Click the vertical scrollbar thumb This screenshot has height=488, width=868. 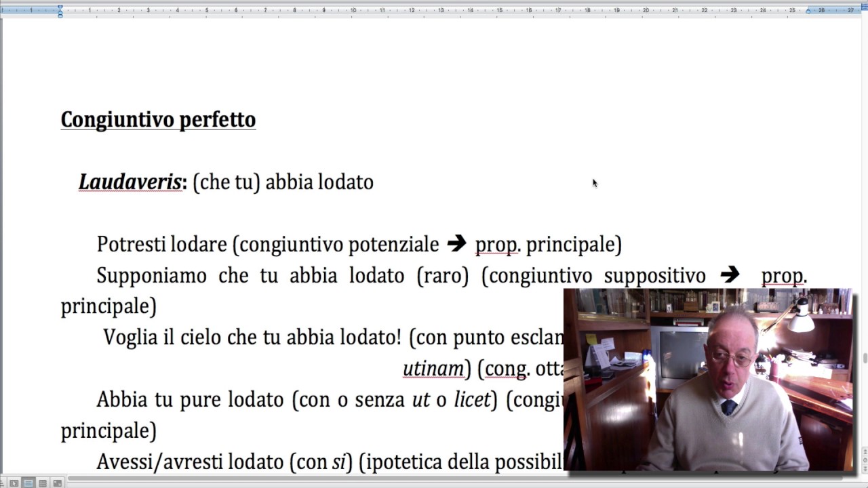865,358
